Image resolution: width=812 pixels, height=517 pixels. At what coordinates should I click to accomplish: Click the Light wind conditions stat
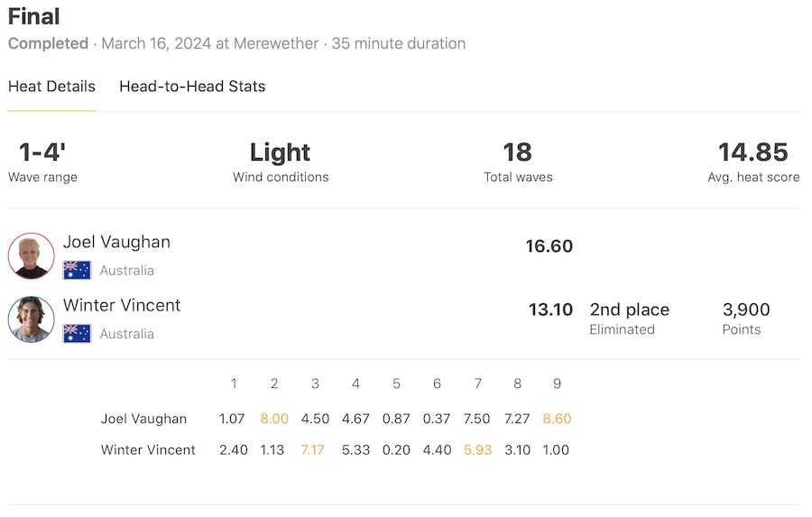[x=280, y=152]
